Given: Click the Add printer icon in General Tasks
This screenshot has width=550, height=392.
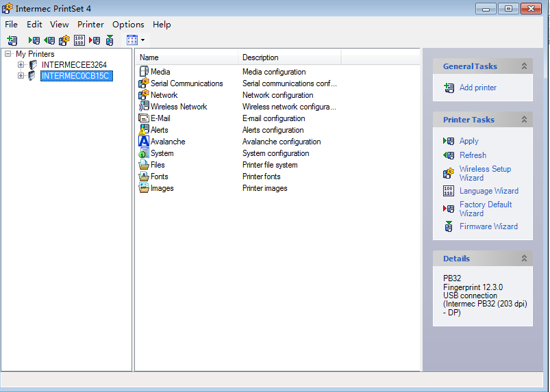Looking at the screenshot, I should click(x=449, y=88).
